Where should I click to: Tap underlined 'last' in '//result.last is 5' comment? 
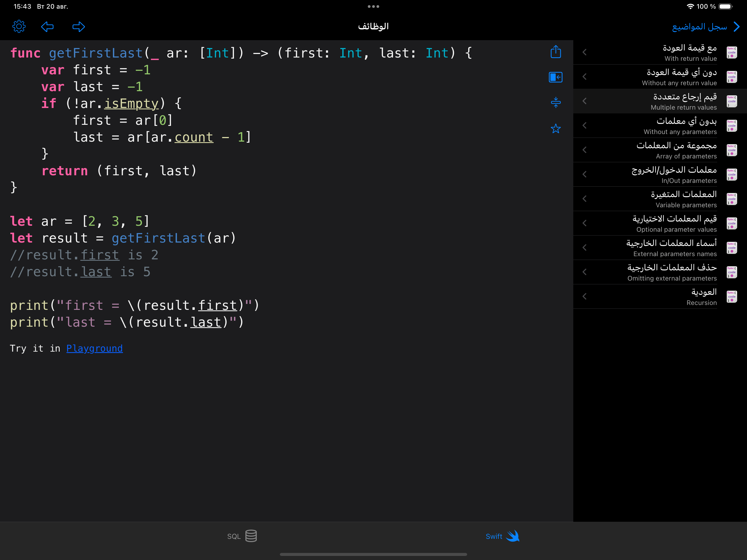(96, 272)
